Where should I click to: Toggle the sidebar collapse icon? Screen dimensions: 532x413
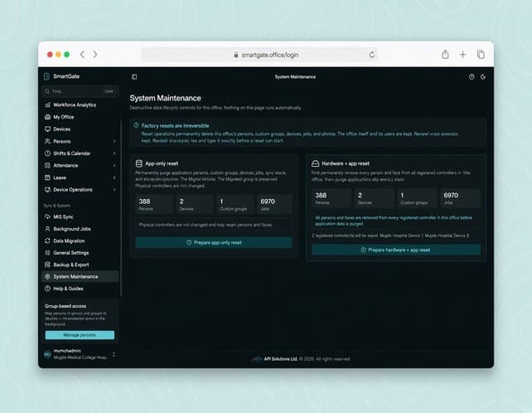coord(134,77)
